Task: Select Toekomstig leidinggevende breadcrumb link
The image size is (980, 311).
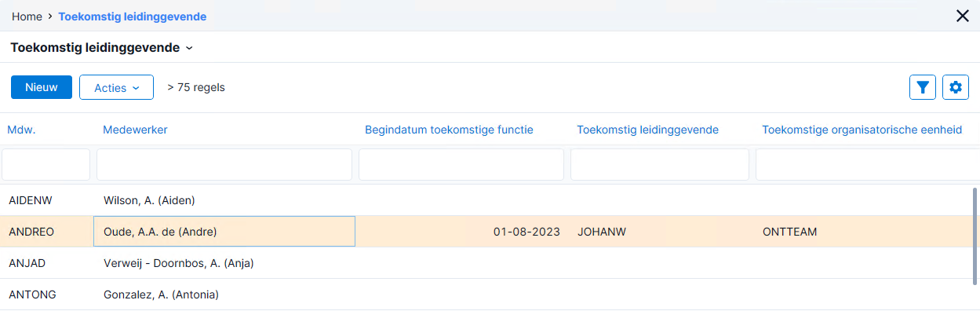Action: (x=133, y=16)
